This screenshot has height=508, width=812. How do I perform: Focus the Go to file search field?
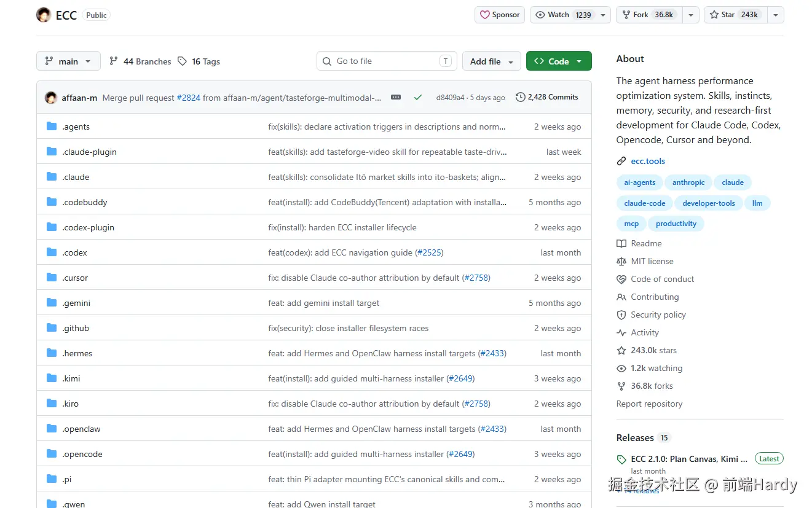[387, 61]
